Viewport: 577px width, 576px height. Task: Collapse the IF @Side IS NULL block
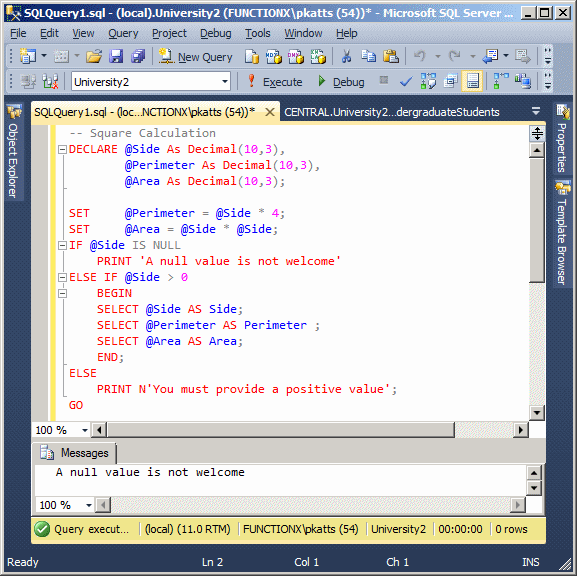pyautogui.click(x=62, y=245)
